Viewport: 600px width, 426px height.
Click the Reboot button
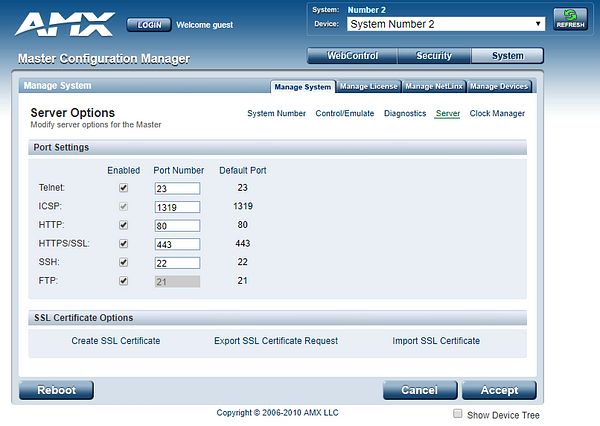56,390
